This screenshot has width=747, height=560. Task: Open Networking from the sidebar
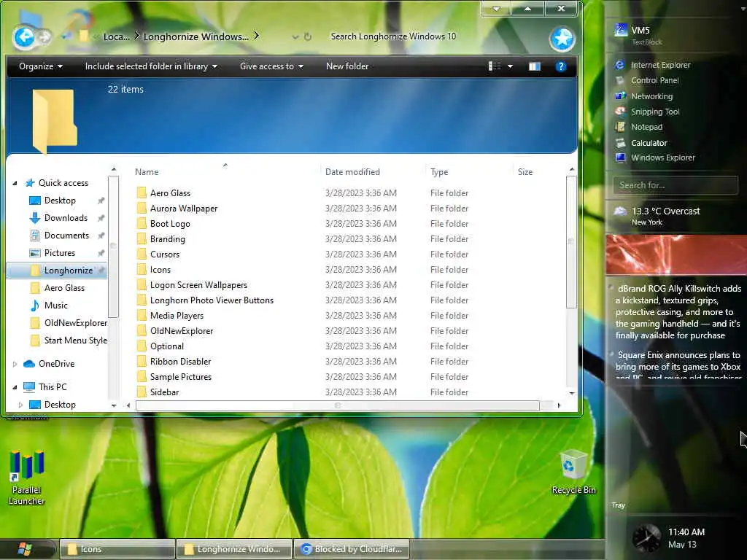pyautogui.click(x=643, y=96)
